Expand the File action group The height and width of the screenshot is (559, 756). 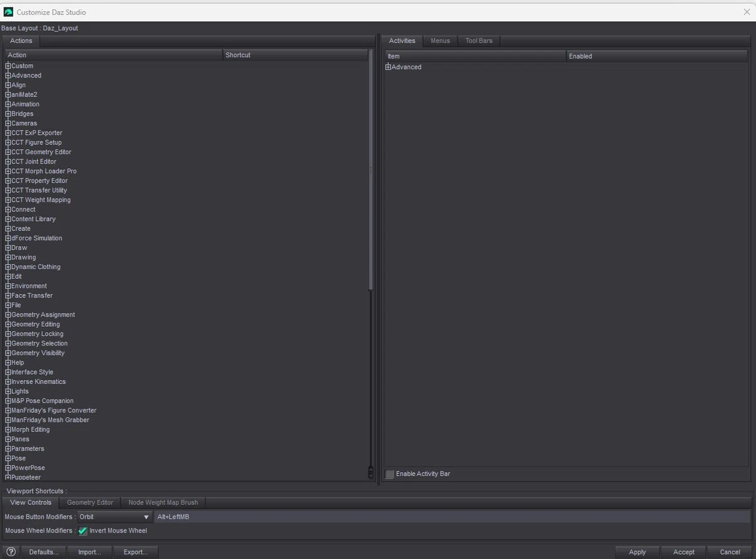(x=8, y=305)
